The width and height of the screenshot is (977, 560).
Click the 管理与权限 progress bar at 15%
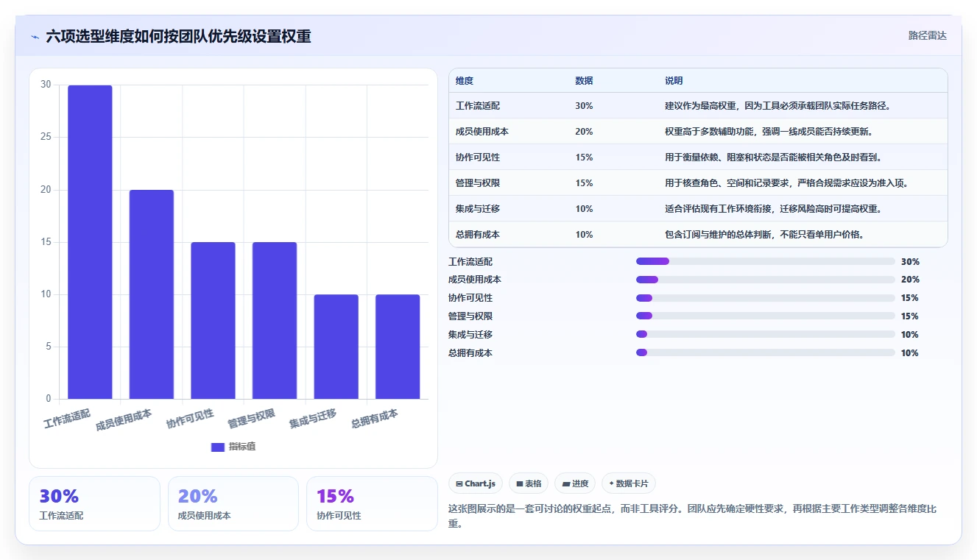766,316
